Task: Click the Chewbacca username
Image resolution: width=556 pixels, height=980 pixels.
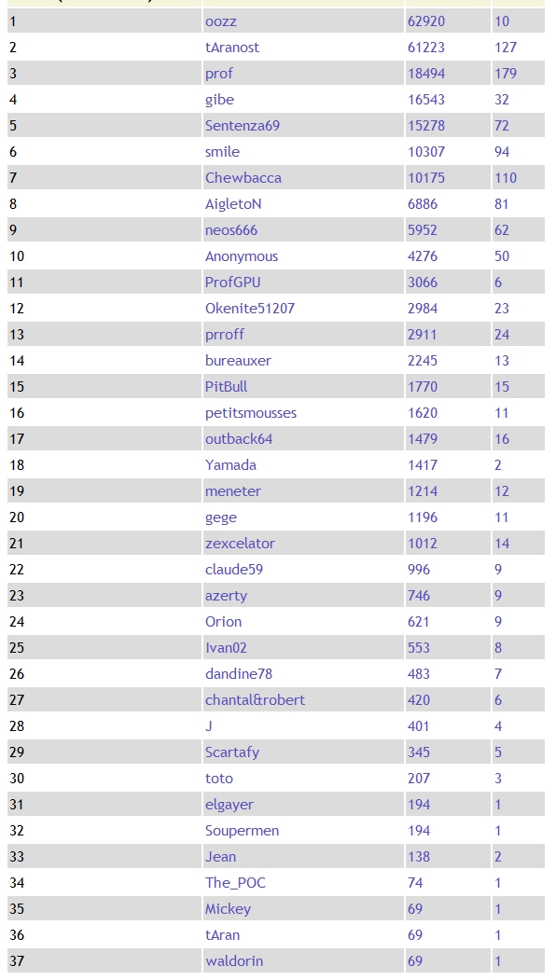Action: tap(243, 178)
